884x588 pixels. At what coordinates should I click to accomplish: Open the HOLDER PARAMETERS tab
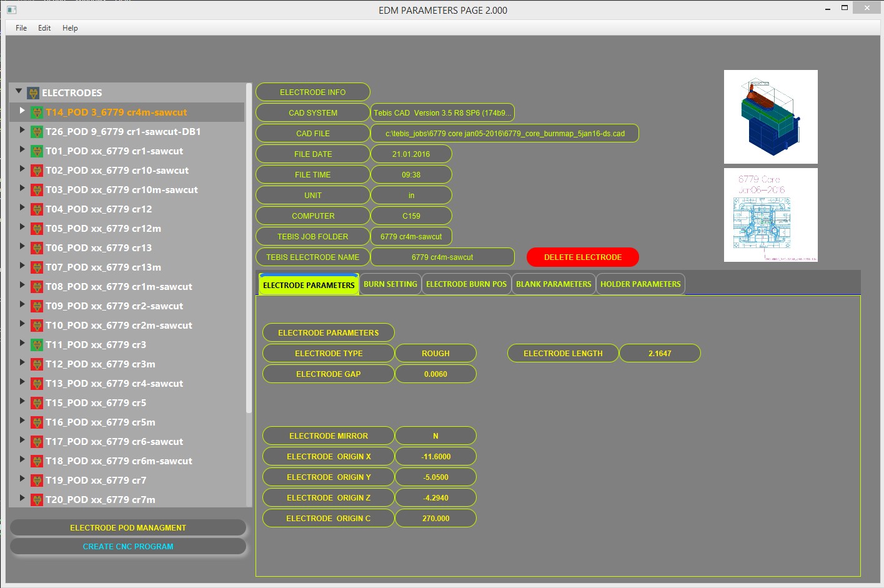(x=640, y=284)
